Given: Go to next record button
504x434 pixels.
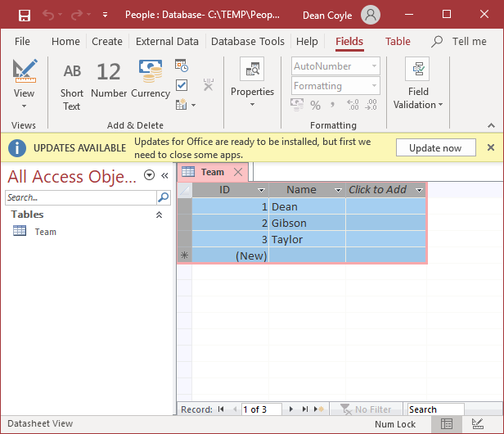Looking at the screenshot, I should click(x=291, y=409).
